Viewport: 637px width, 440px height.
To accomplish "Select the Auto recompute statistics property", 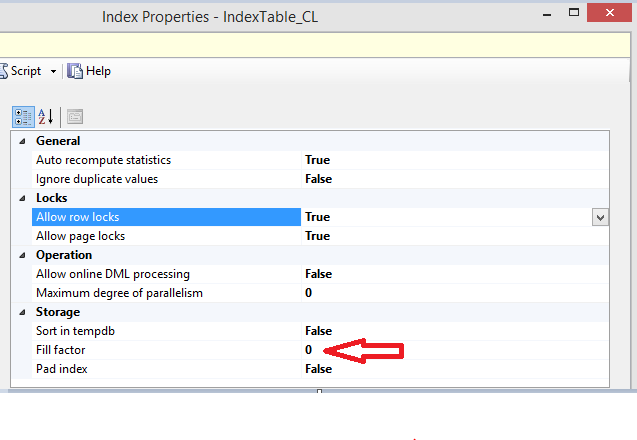I will click(103, 160).
